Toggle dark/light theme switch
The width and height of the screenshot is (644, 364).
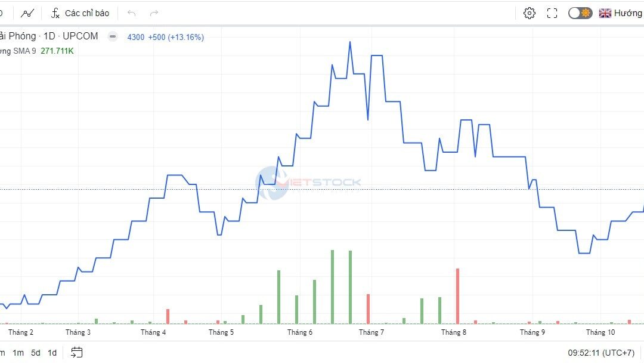[x=580, y=13]
